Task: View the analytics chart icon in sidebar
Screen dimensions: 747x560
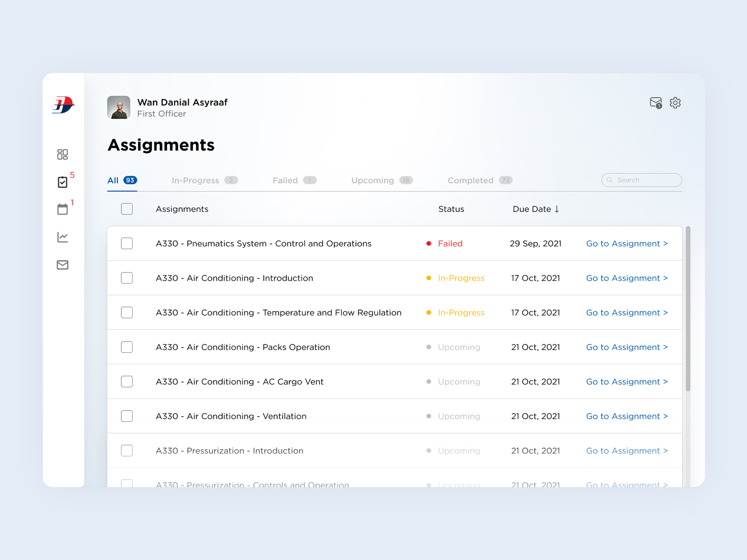Action: [63, 237]
